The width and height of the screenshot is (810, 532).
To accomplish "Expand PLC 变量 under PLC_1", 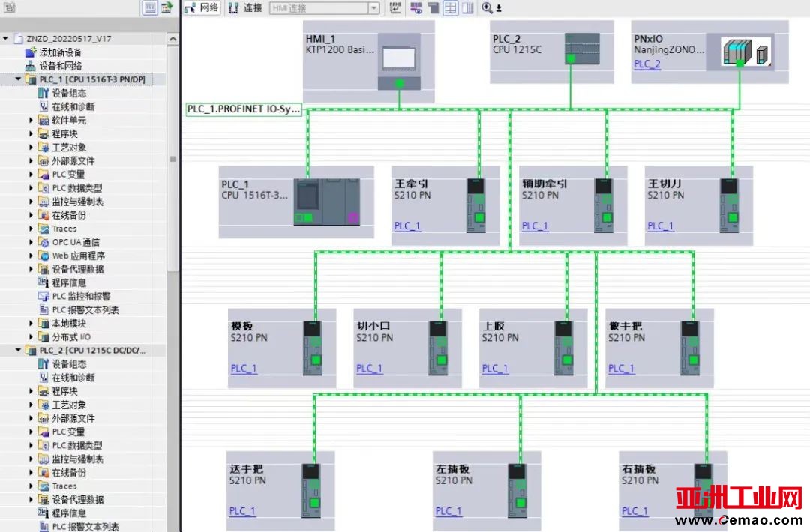I will (x=31, y=175).
